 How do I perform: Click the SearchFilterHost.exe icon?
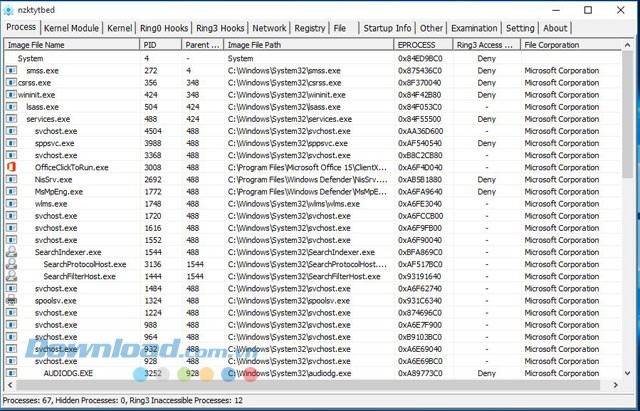(x=11, y=276)
